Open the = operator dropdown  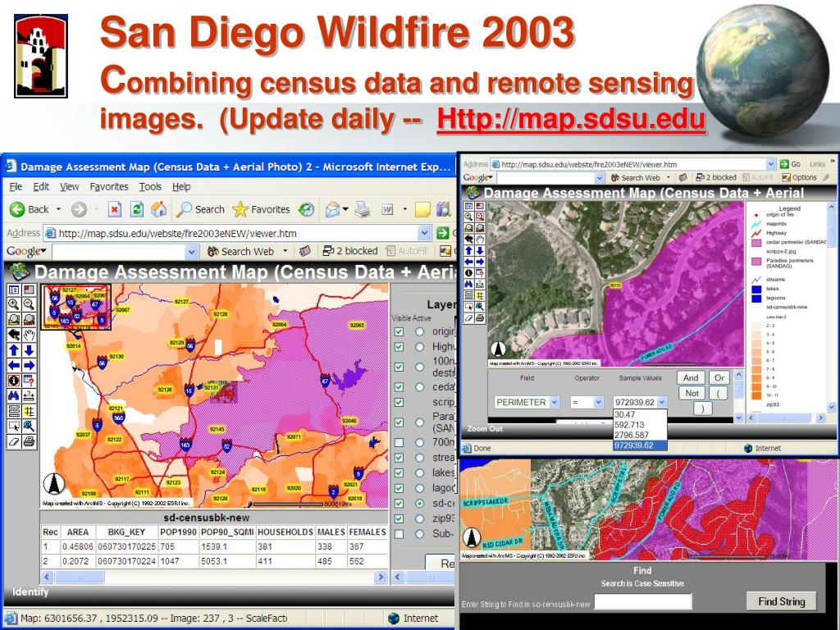(x=598, y=402)
